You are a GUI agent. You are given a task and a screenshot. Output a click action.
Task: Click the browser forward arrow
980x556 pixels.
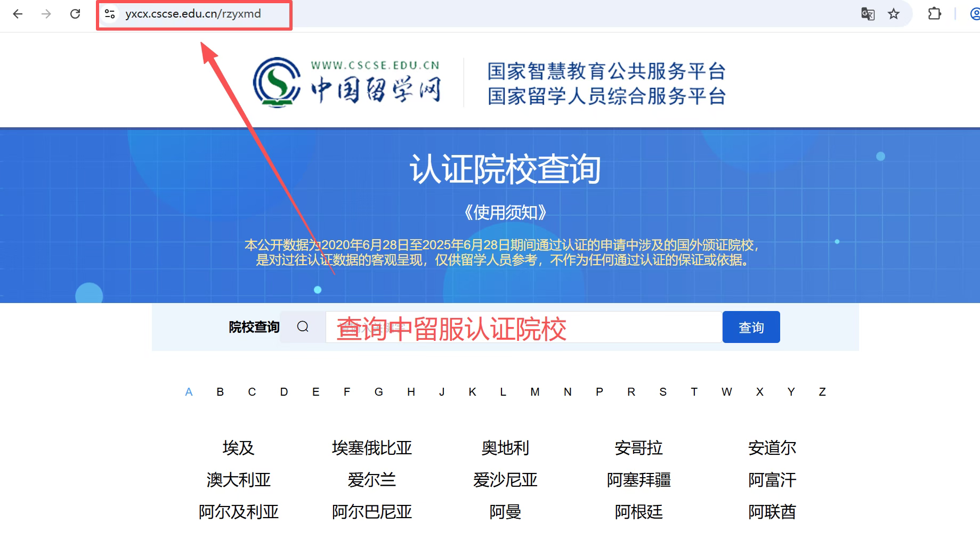tap(46, 14)
